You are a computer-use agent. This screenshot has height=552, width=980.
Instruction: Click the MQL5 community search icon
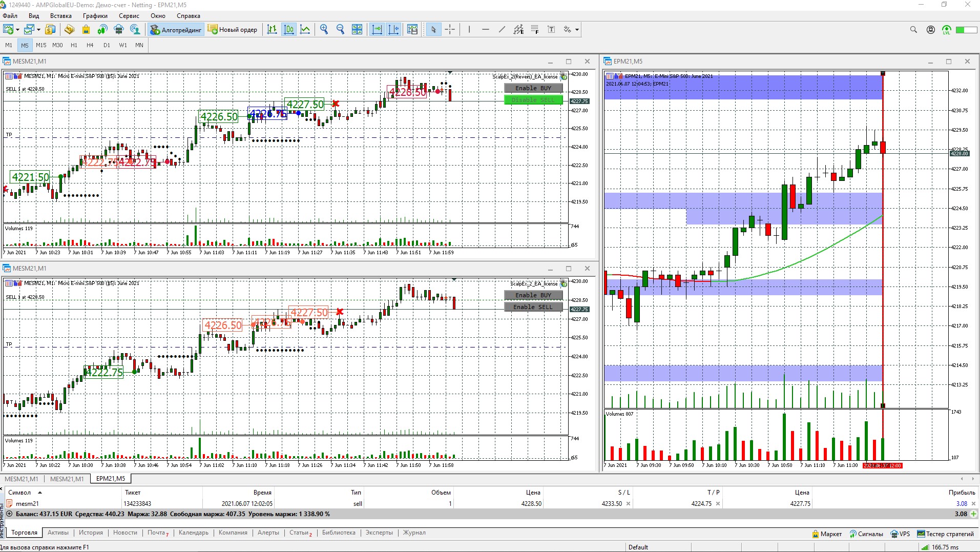(x=135, y=30)
